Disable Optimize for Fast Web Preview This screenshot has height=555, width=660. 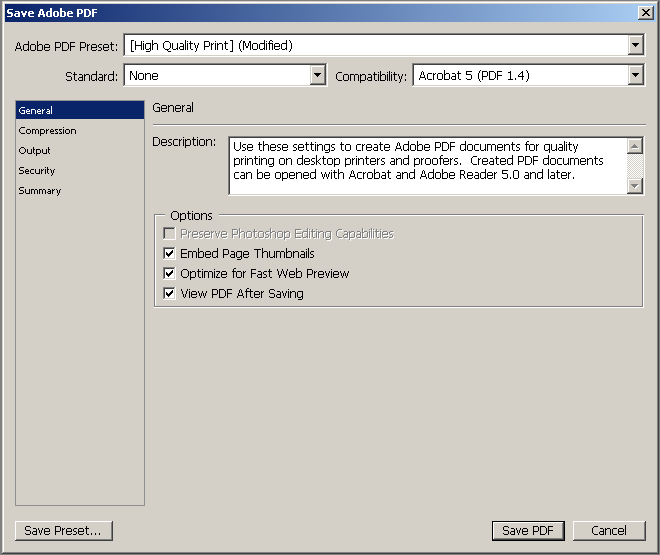tap(169, 274)
